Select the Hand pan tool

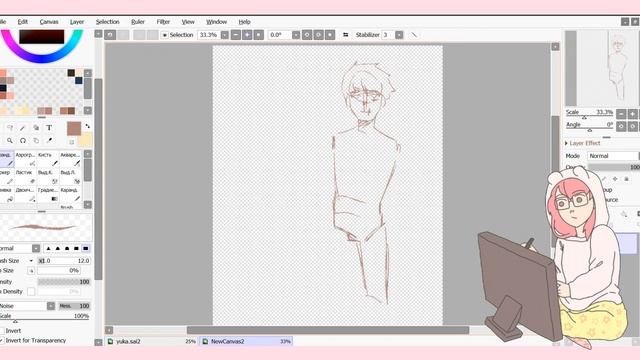coord(36,140)
